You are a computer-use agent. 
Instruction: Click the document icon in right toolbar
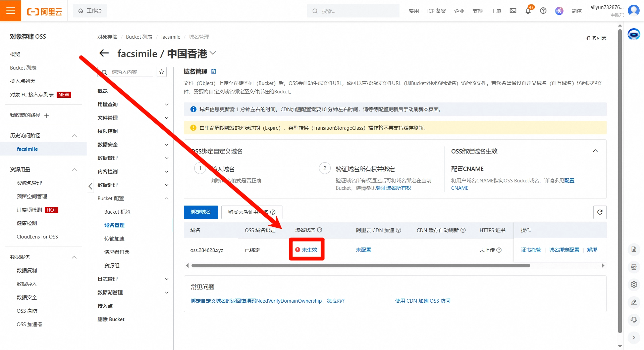(634, 249)
